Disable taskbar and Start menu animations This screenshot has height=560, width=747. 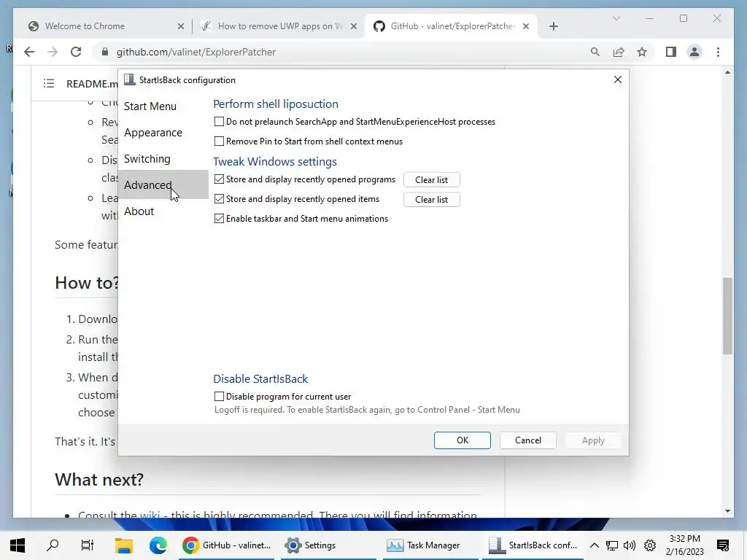[219, 219]
